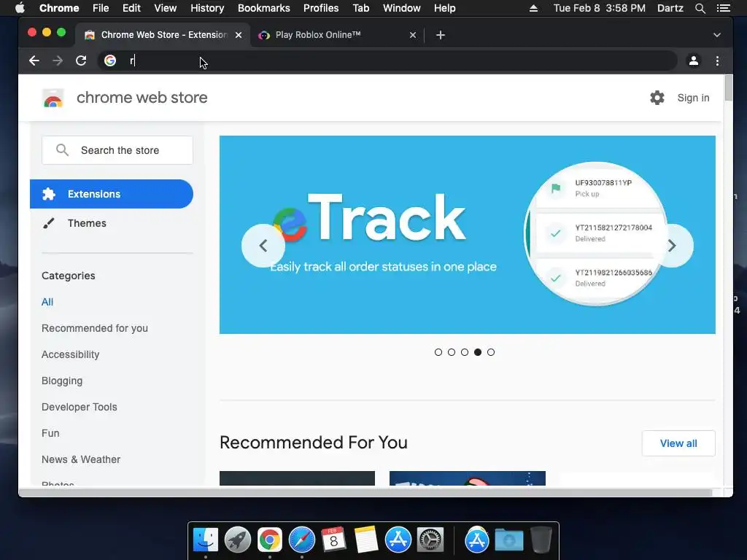Open web store settings gear
Viewport: 747px width, 560px height.
coord(657,98)
